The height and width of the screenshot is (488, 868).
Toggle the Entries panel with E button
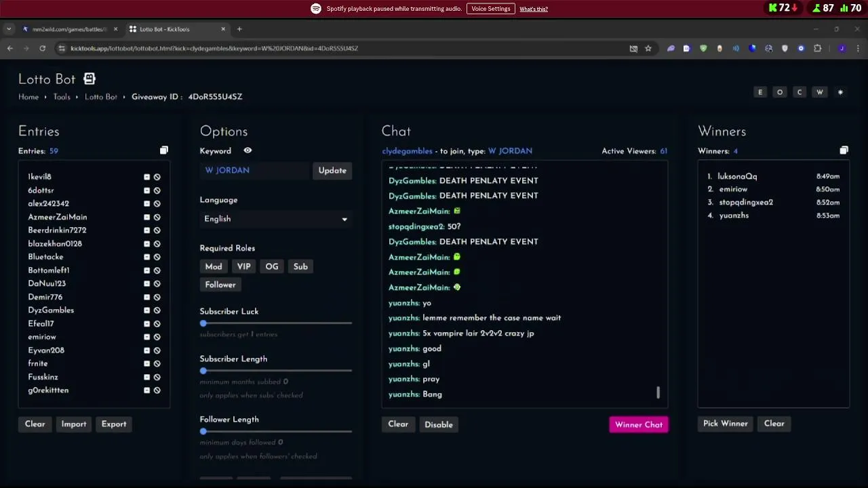point(760,92)
